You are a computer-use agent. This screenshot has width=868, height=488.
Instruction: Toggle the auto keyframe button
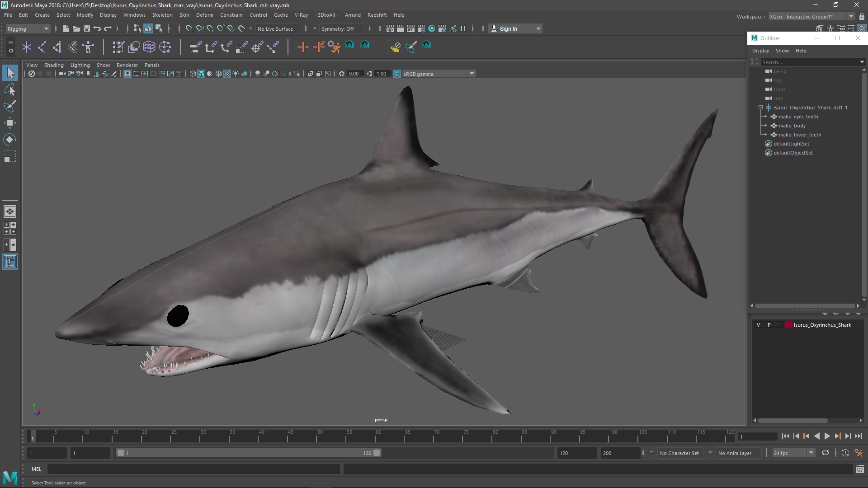tap(845, 453)
